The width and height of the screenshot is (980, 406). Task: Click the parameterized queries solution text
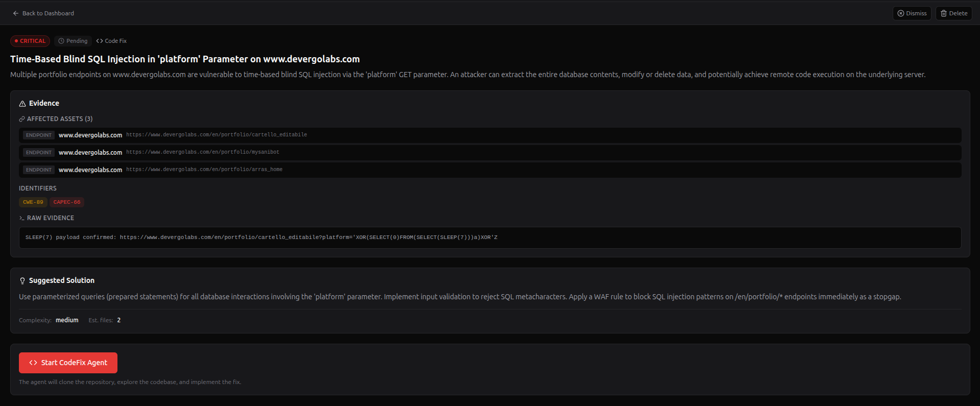(460, 297)
